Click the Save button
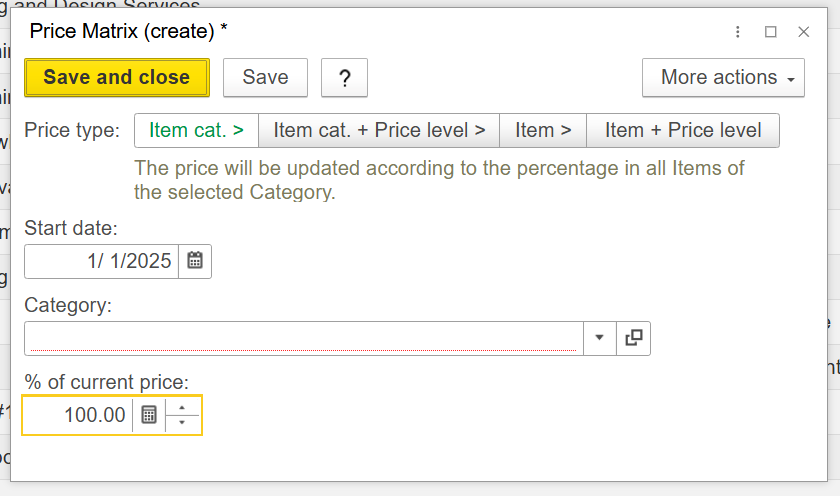Screen dimensions: 840x496 (265, 78)
